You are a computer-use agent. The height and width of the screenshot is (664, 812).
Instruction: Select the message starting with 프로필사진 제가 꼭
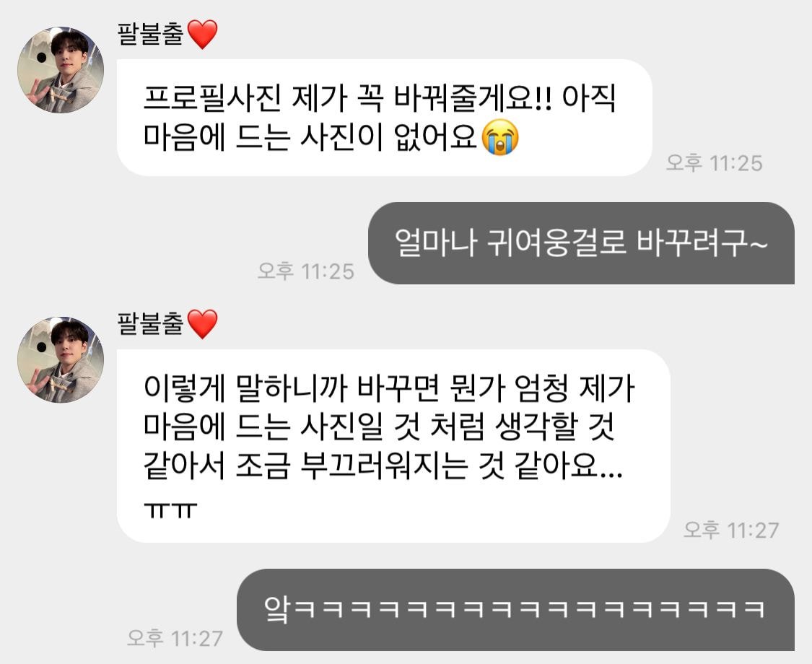[x=384, y=118]
